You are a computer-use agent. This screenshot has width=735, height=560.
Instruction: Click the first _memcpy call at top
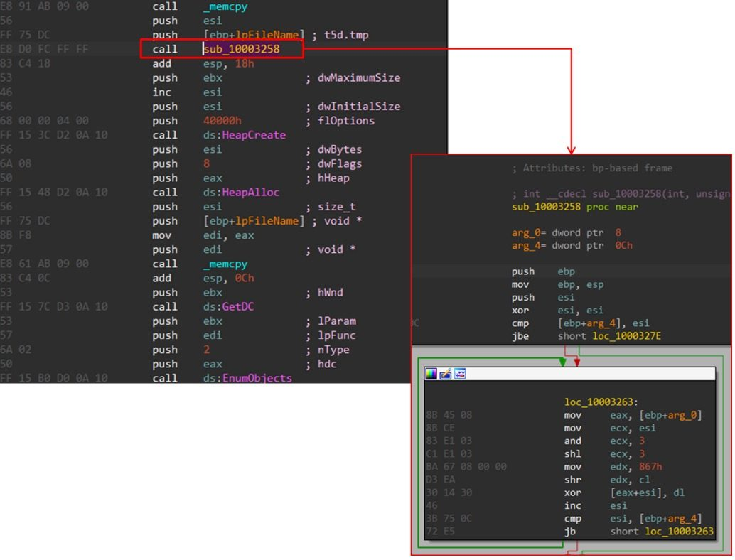coord(223,6)
